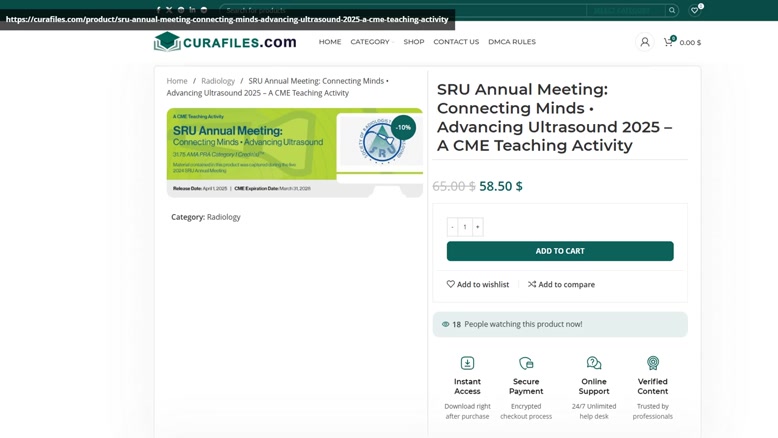Click the Verified Content badge icon
The width and height of the screenshot is (778, 438).
652,363
